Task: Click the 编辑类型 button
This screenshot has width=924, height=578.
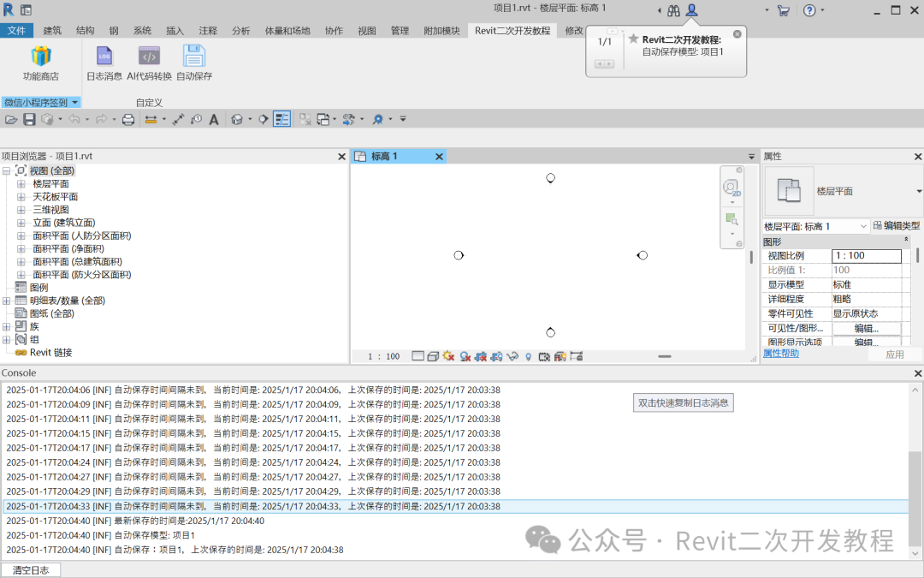Action: point(896,226)
